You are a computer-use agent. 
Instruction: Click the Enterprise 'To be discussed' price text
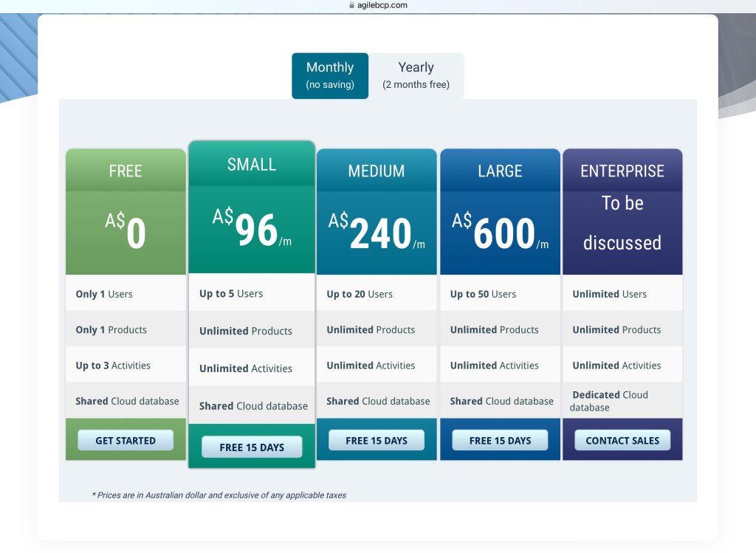point(622,223)
